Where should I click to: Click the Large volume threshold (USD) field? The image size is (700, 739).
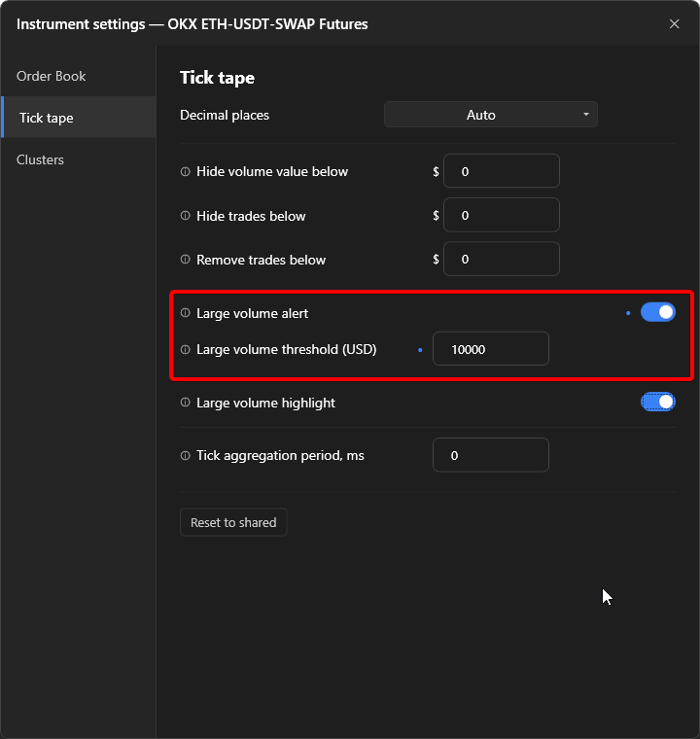[x=491, y=349]
